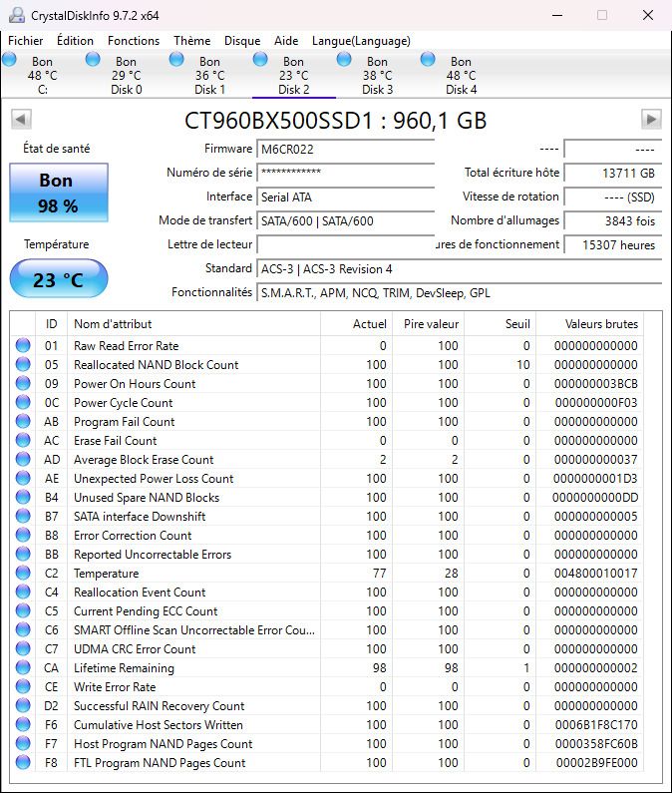Open the Fichier menu
672x793 pixels.
[26, 41]
